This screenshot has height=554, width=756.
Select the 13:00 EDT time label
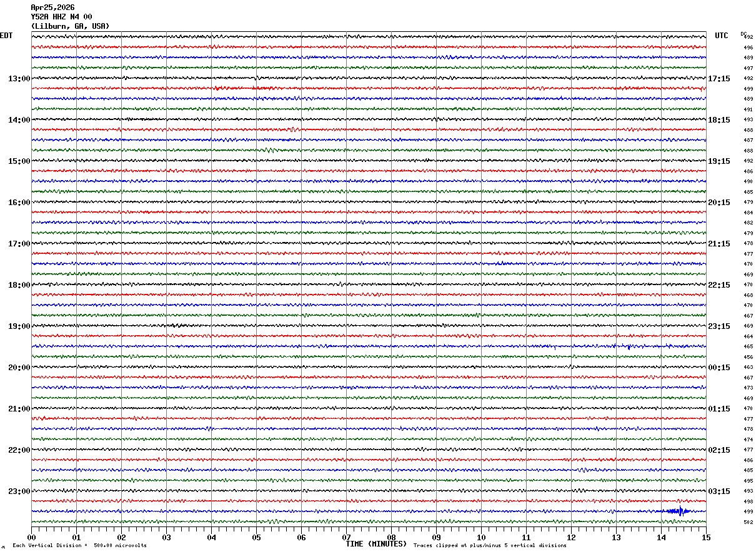pyautogui.click(x=19, y=79)
